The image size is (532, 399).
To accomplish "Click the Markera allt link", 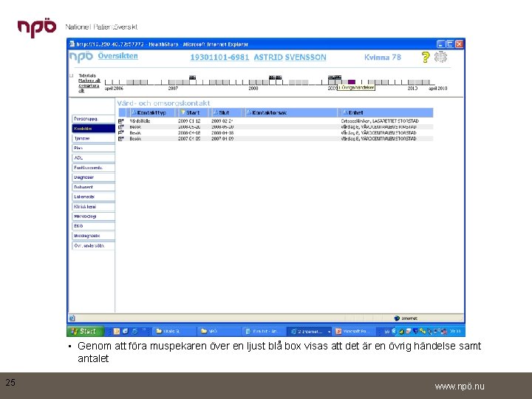I will click(89, 81).
